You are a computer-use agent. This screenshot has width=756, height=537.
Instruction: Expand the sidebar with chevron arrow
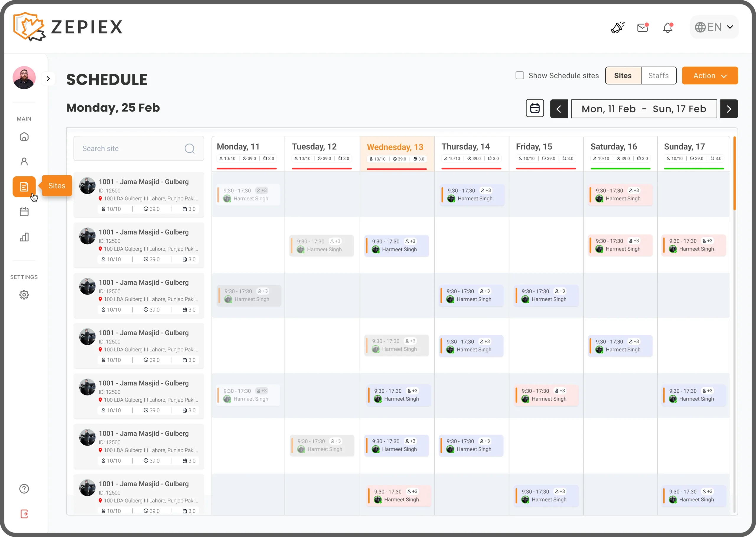point(48,79)
